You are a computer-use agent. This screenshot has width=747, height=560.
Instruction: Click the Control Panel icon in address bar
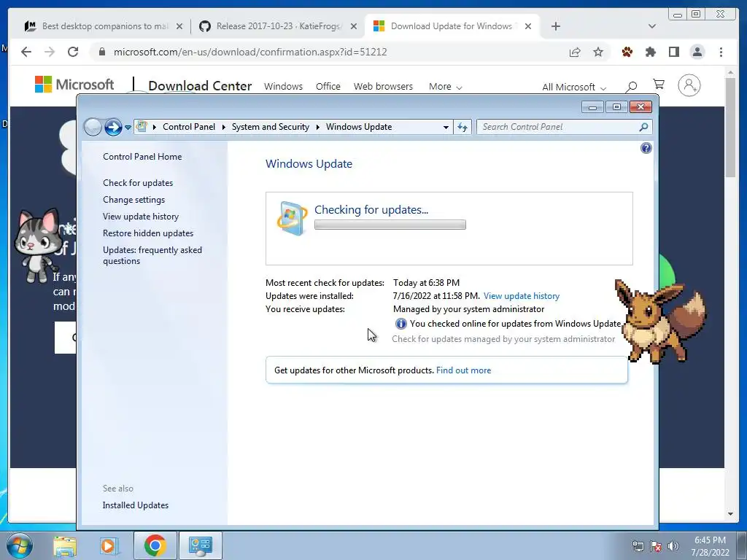point(142,127)
